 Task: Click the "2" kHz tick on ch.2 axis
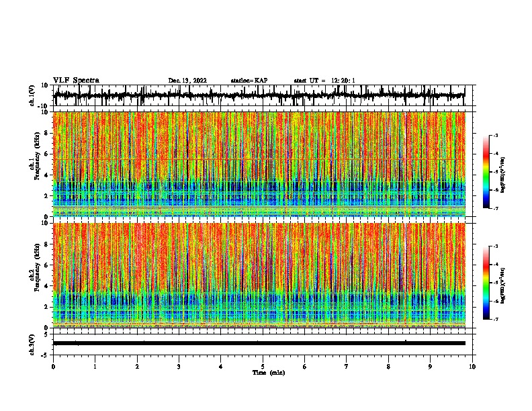[x=46, y=307]
